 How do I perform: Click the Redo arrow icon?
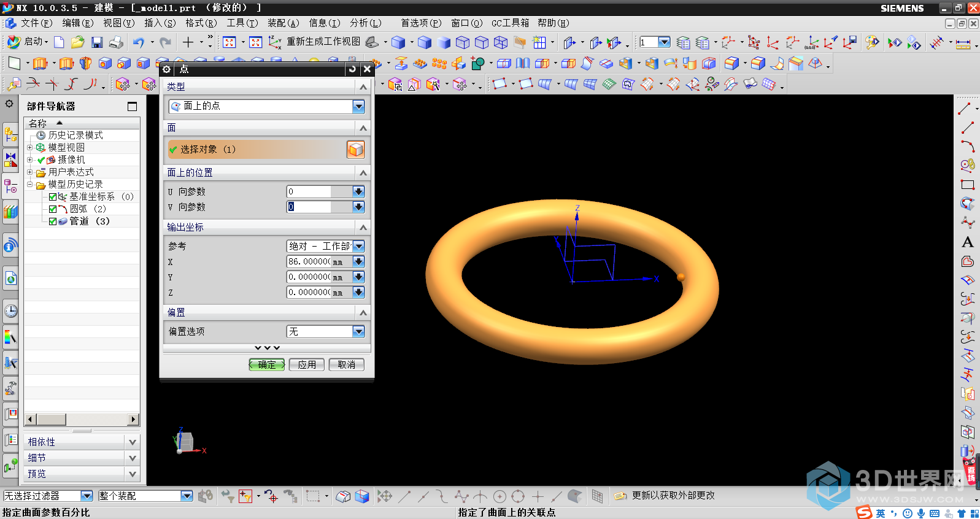coord(165,42)
